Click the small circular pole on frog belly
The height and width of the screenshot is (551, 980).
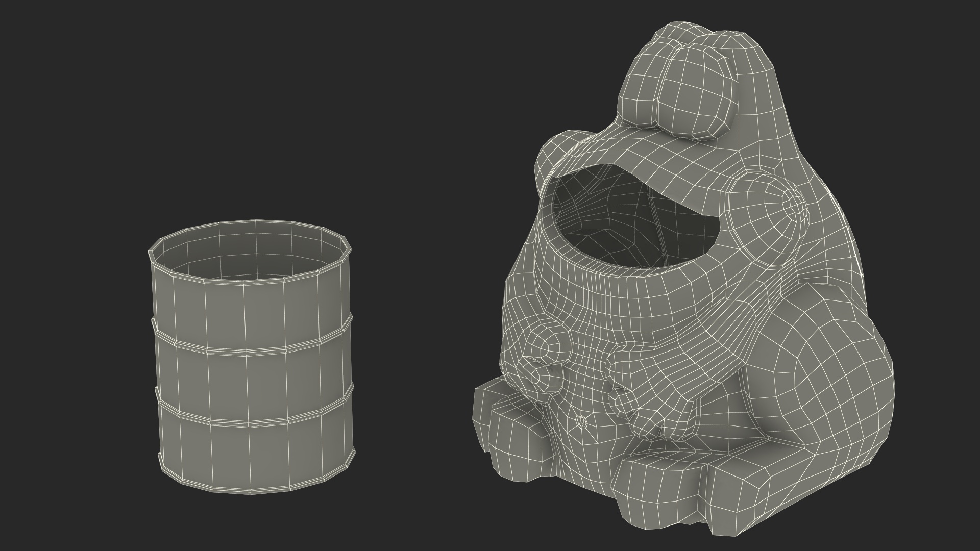[x=581, y=421]
